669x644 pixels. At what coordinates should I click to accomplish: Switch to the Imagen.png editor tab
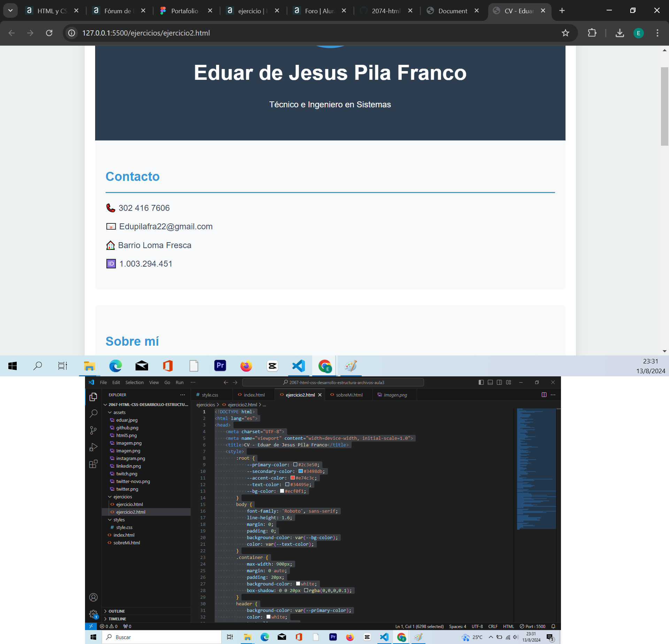tap(395, 395)
